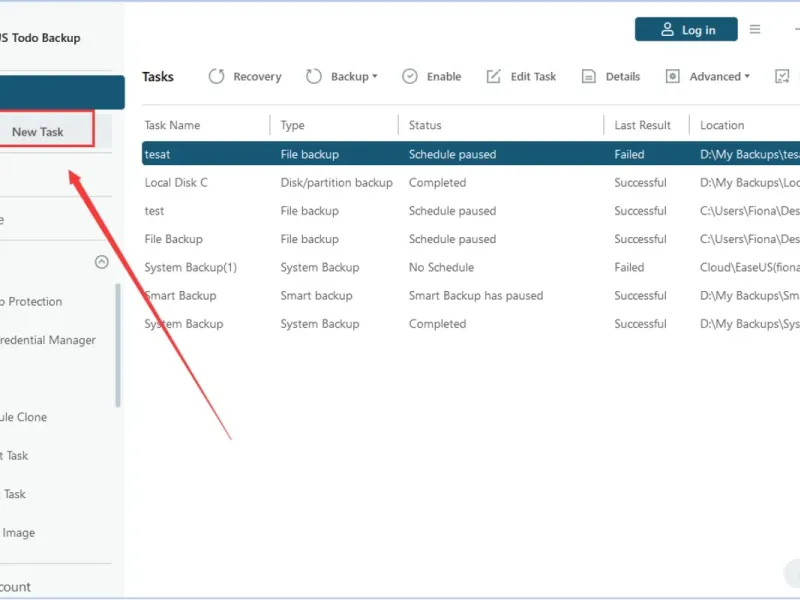Click the Cloud\EaseUS location cell
Viewport: 800px width, 600px height.
click(x=749, y=267)
